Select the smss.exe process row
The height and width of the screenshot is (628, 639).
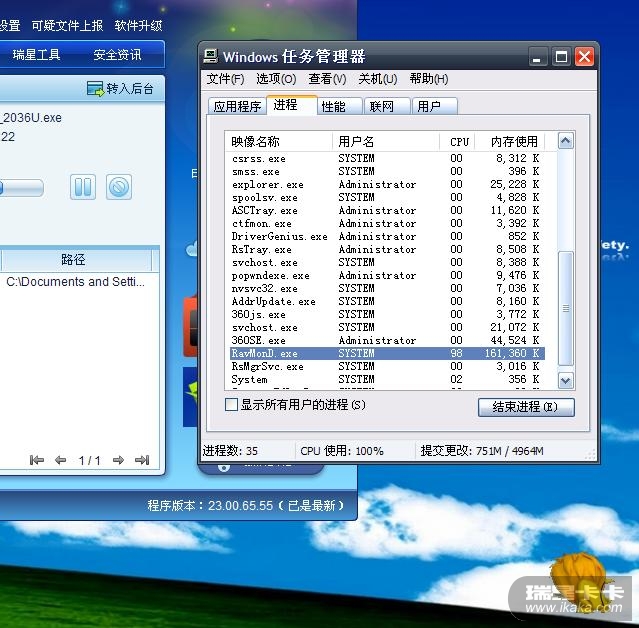point(385,172)
